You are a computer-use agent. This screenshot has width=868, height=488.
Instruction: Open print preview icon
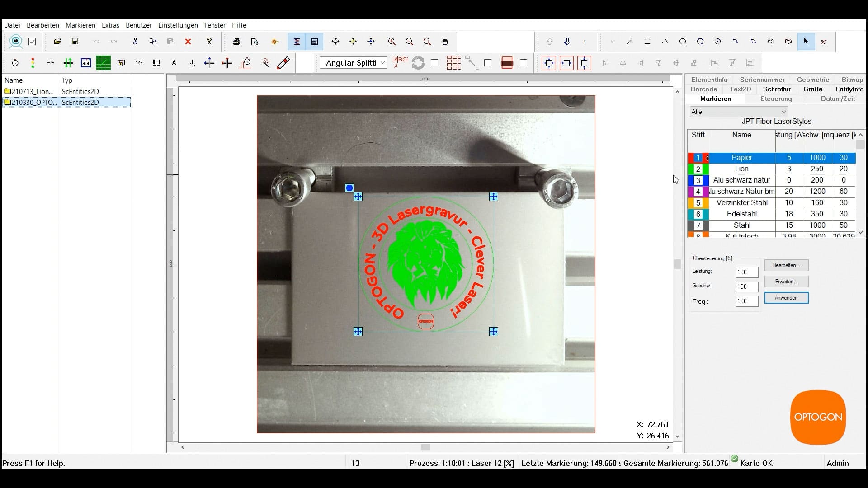tap(255, 42)
